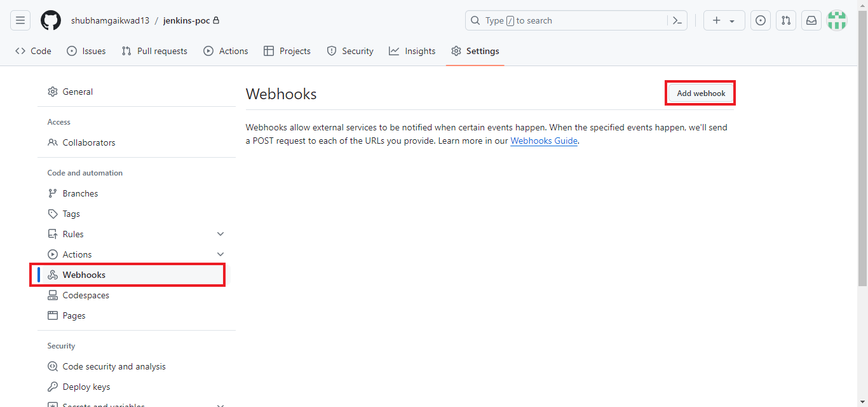
Task: Switch to the Insights tab
Action: (x=412, y=51)
